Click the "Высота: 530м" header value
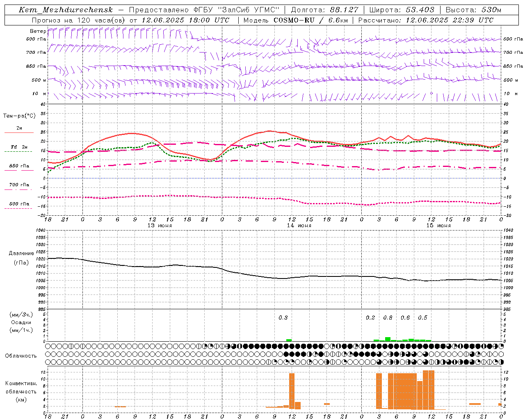Screen dimensions: 525x420 (x=473, y=10)
